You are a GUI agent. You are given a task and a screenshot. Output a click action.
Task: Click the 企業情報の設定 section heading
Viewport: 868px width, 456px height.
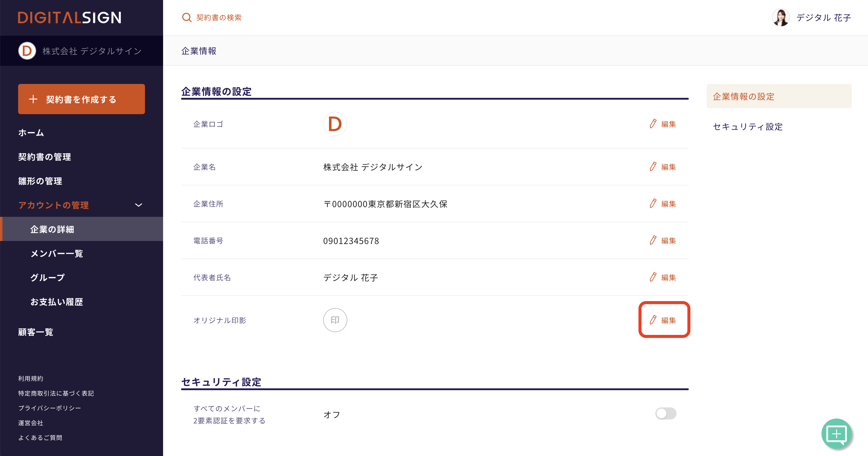pyautogui.click(x=216, y=91)
